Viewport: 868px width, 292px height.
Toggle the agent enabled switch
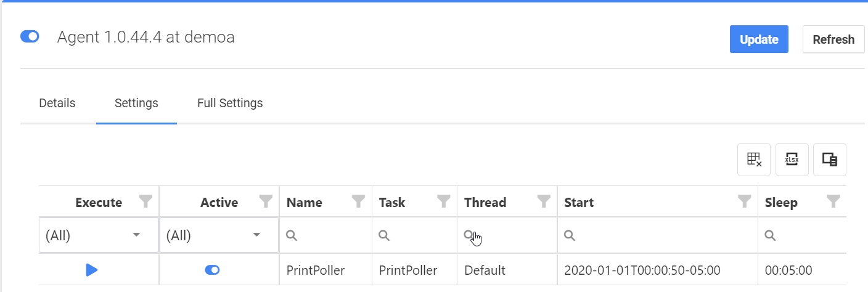tap(30, 37)
